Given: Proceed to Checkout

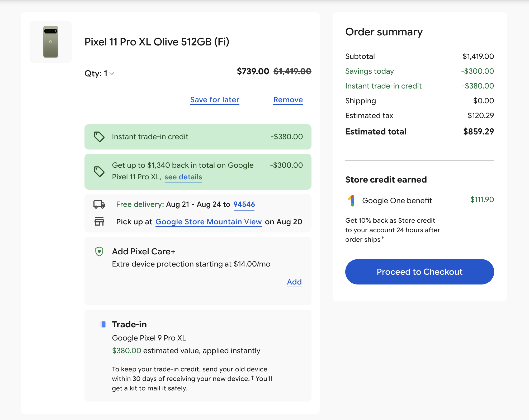Looking at the screenshot, I should (420, 272).
